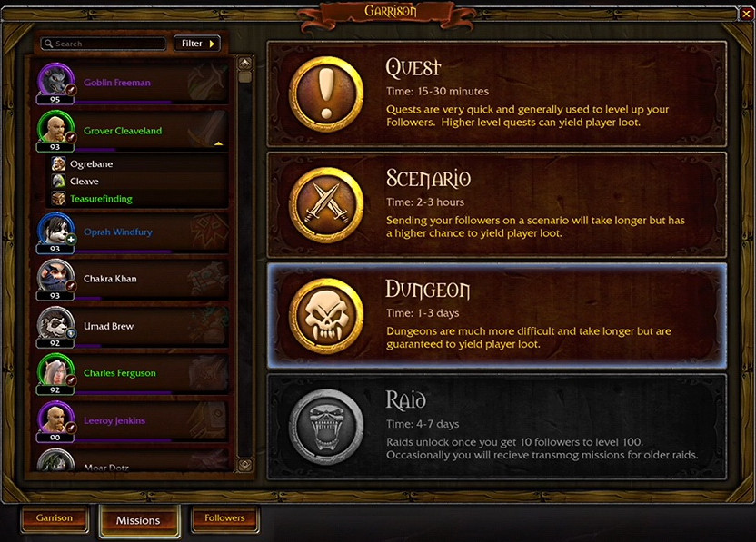The width and height of the screenshot is (756, 542).
Task: Expand the Chakra Khan follower entry
Action: 132,280
